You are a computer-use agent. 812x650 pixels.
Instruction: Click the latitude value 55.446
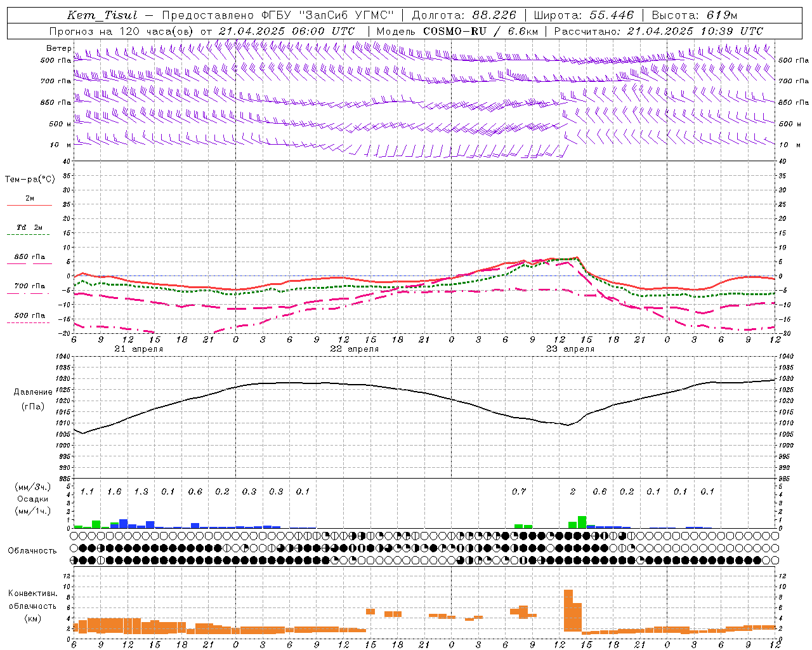coord(611,15)
